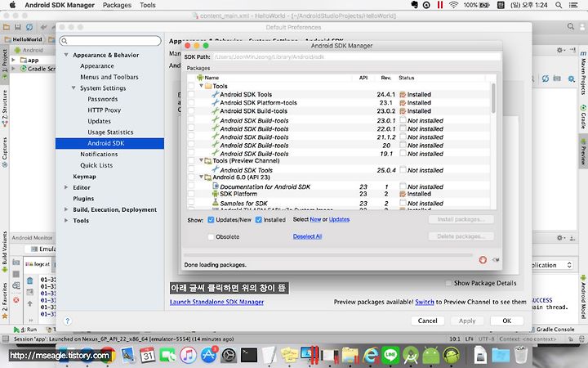This screenshot has width=588, height=368.
Task: Check the box for Build-tools 23.0.2 row
Action: tap(191, 110)
